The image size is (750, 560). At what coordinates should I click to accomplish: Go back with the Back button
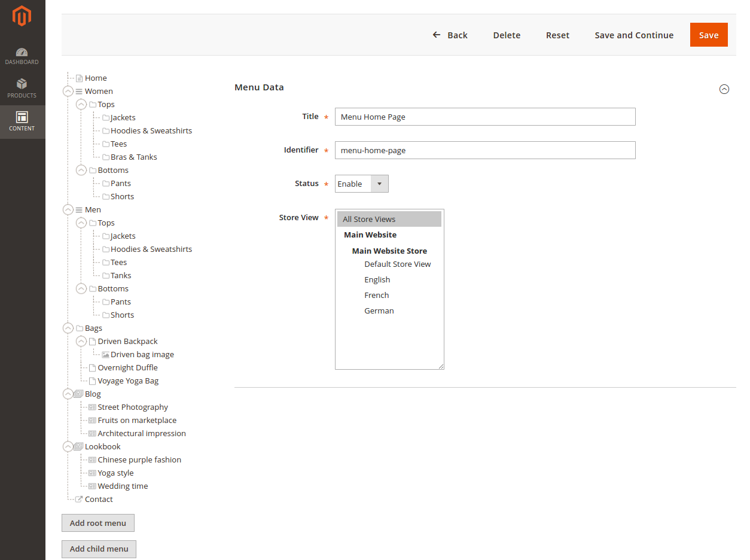(x=450, y=35)
